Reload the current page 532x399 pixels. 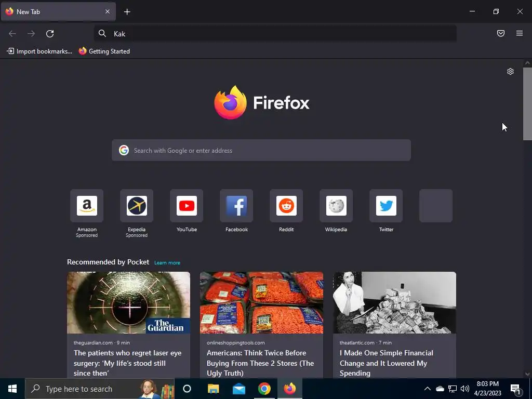point(50,34)
